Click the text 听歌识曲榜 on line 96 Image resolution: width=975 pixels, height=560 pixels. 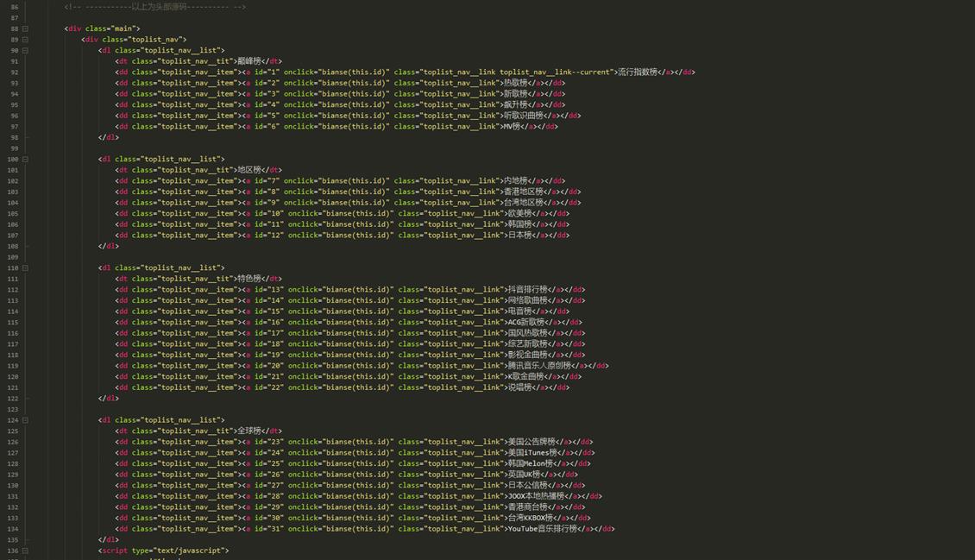524,116
